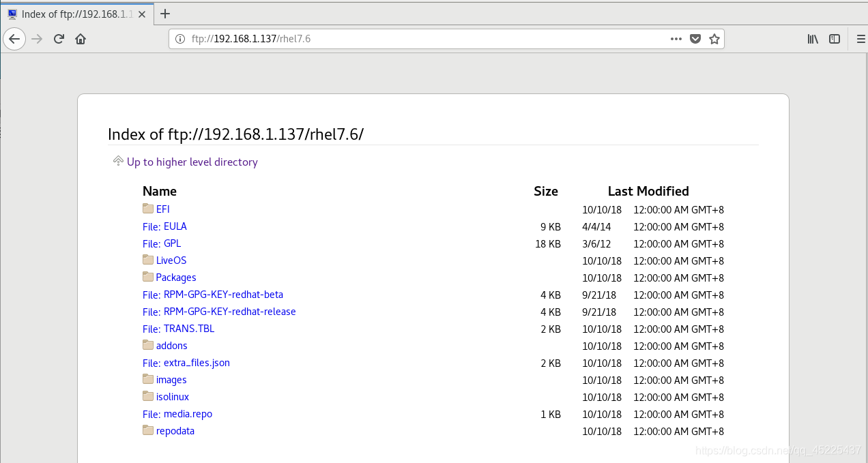Click the EFI folder icon
The width and height of the screenshot is (868, 463).
pyautogui.click(x=148, y=209)
